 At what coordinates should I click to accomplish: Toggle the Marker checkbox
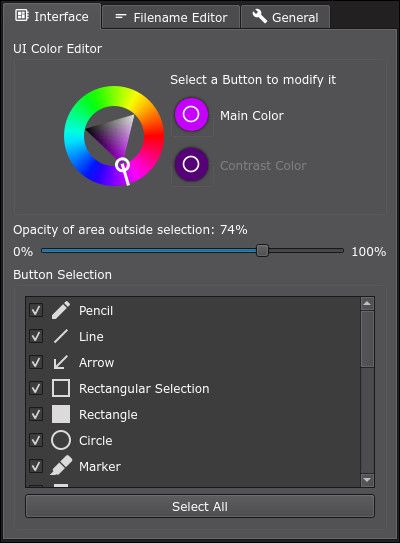(36, 466)
